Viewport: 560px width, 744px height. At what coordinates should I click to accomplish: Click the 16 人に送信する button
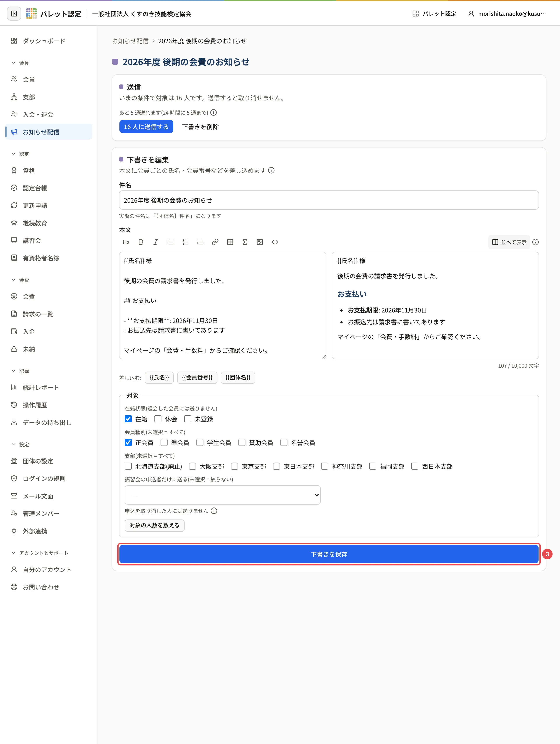(146, 127)
